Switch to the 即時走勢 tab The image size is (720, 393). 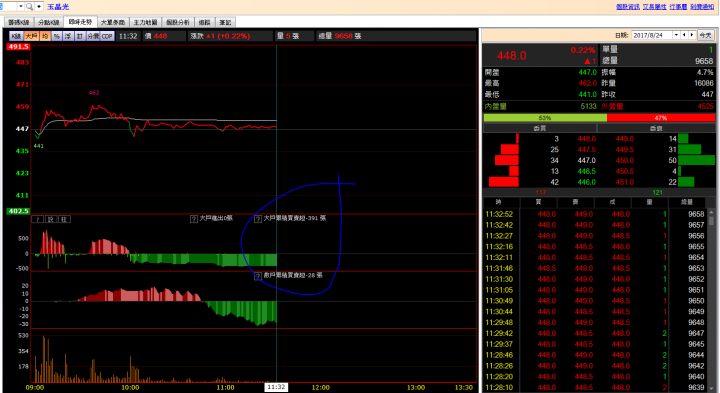tap(80, 22)
